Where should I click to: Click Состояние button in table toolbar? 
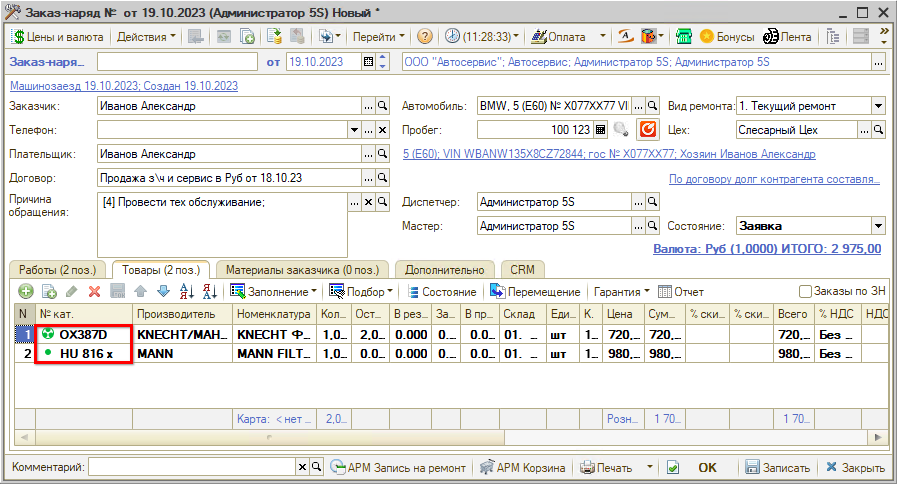tap(442, 292)
